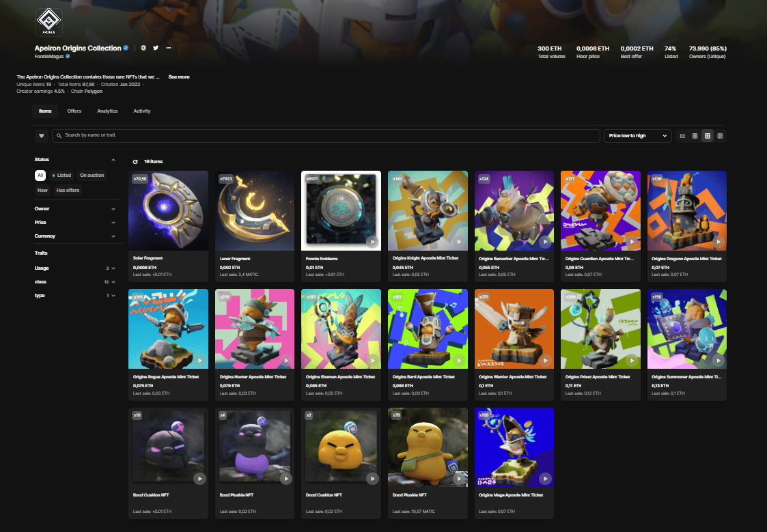This screenshot has height=532, width=767.
Task: Open the collection's Twitter icon
Action: [156, 48]
